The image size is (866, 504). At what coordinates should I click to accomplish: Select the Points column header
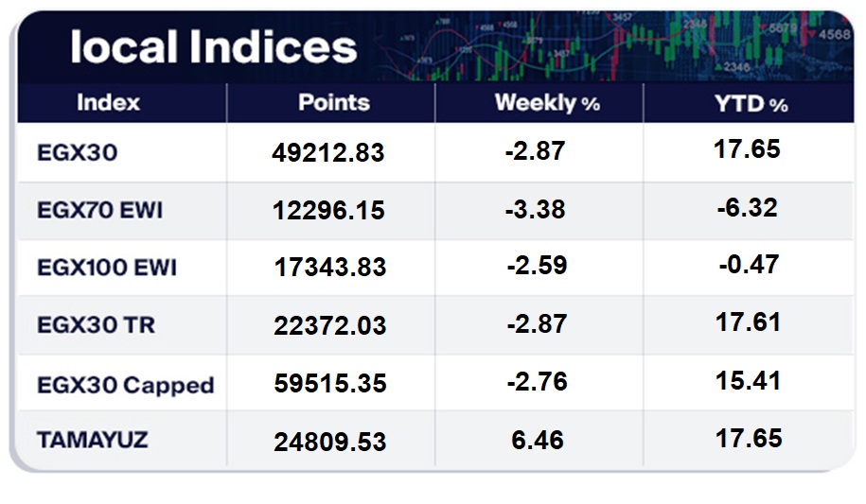tap(333, 102)
